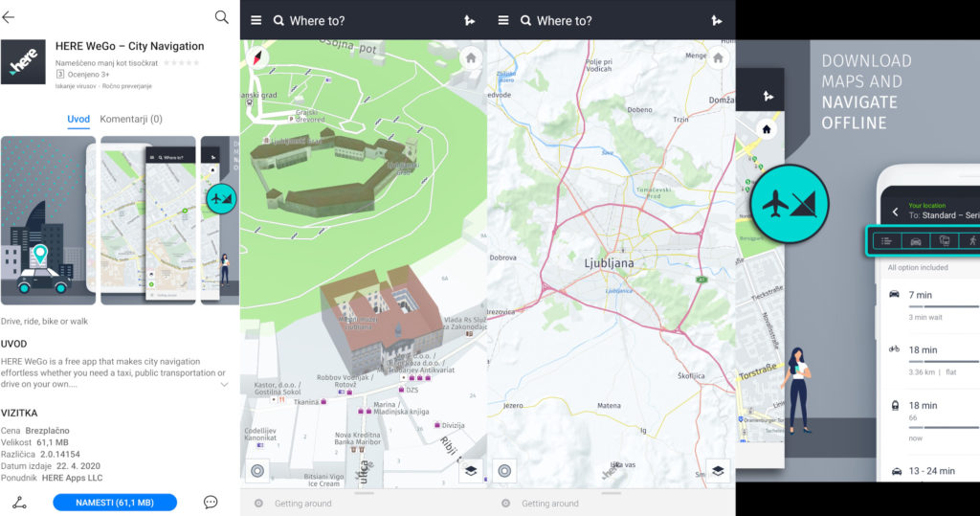980x516 pixels.
Task: Tap the home button on the 3D castle map
Action: coord(469,57)
